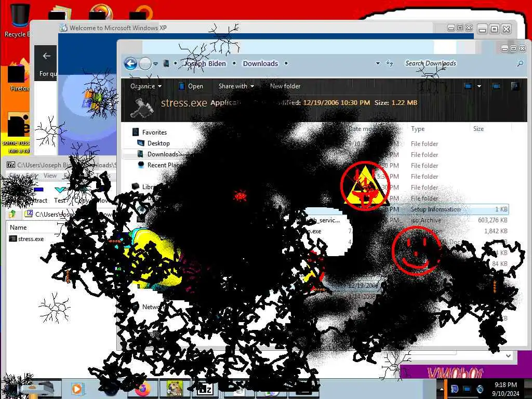Refresh the Downloads folder view

(x=390, y=63)
